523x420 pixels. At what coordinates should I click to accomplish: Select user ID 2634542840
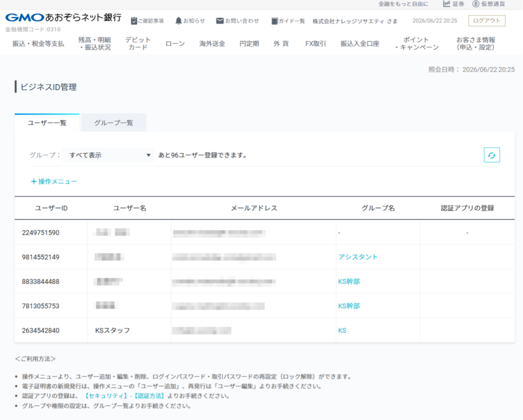tap(41, 331)
